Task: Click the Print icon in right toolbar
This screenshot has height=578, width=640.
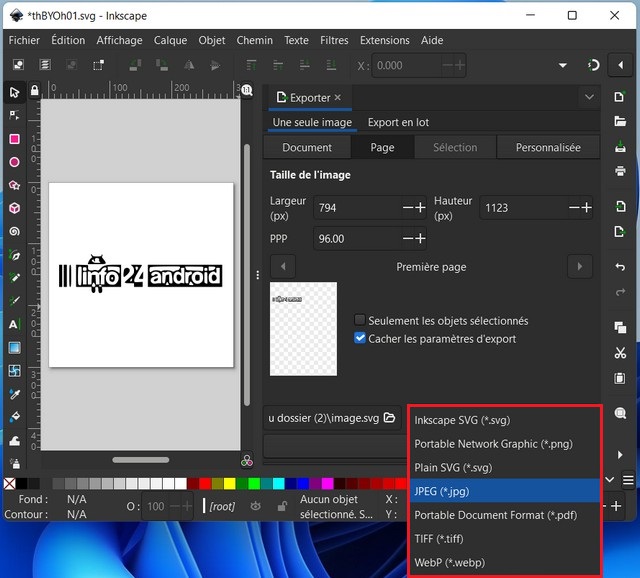Action: tap(620, 171)
